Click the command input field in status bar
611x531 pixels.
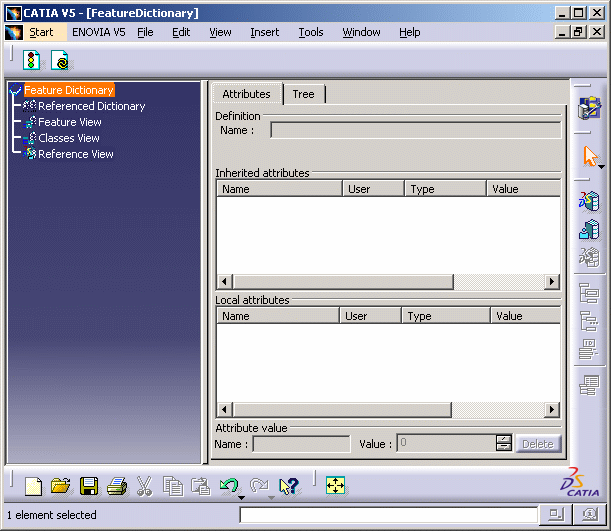388,515
